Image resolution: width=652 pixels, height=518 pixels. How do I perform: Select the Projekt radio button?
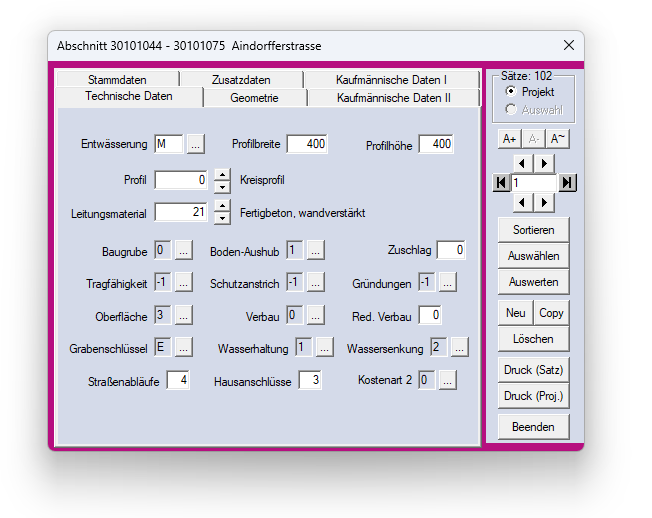tap(511, 92)
